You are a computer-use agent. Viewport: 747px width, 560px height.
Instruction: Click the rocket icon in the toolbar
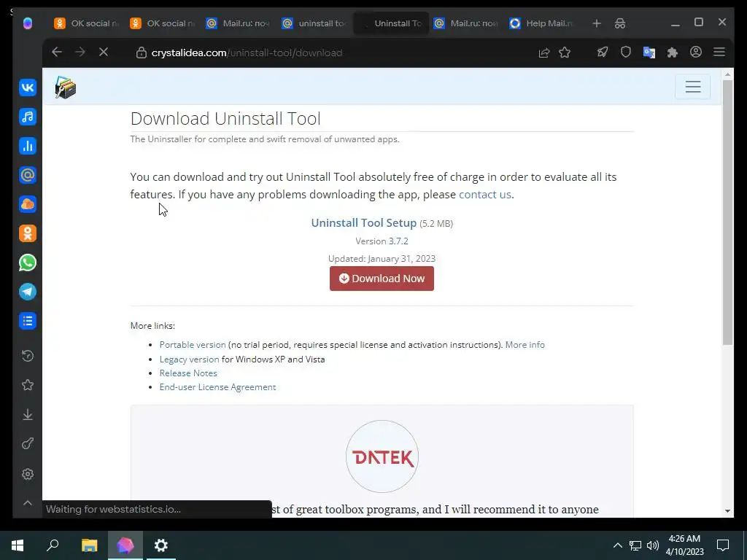(602, 52)
